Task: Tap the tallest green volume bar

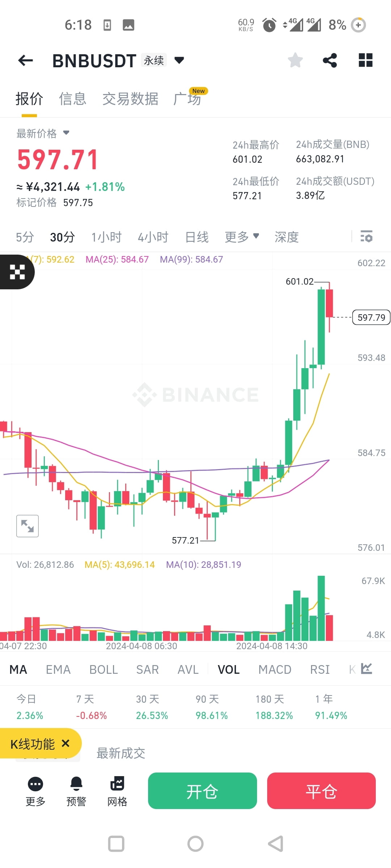Action: tap(321, 608)
